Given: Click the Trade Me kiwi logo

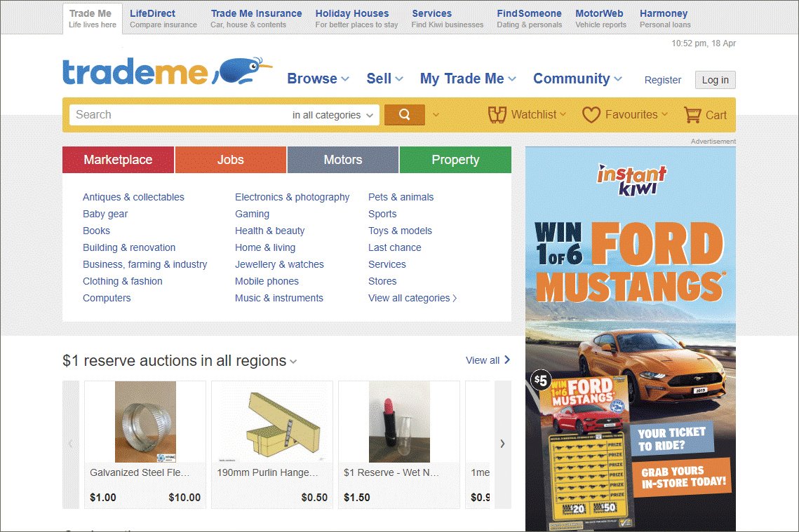Looking at the screenshot, I should pos(167,71).
